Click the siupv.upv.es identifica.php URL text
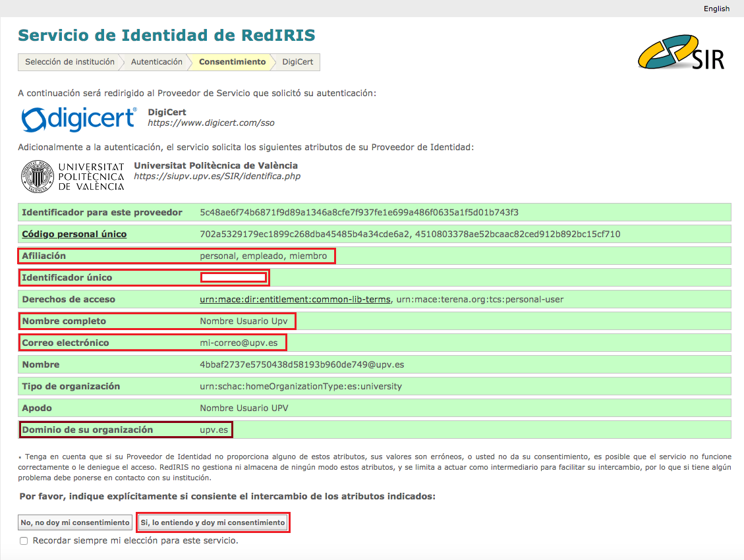744x560 pixels. 217,177
